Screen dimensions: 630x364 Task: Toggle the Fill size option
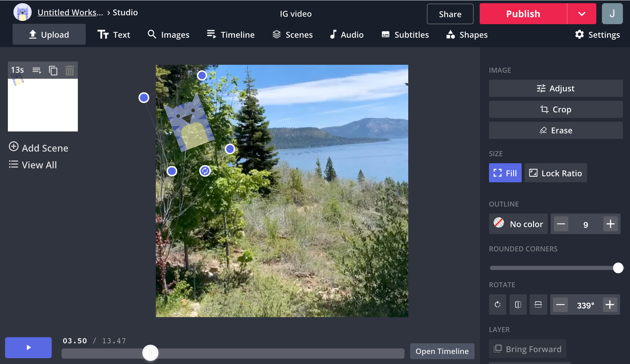tap(505, 173)
